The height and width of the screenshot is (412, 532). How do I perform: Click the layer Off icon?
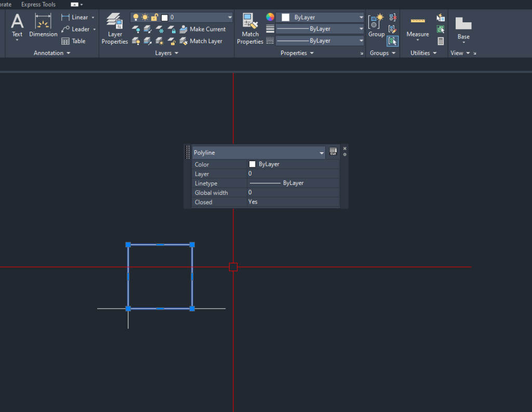point(136,29)
